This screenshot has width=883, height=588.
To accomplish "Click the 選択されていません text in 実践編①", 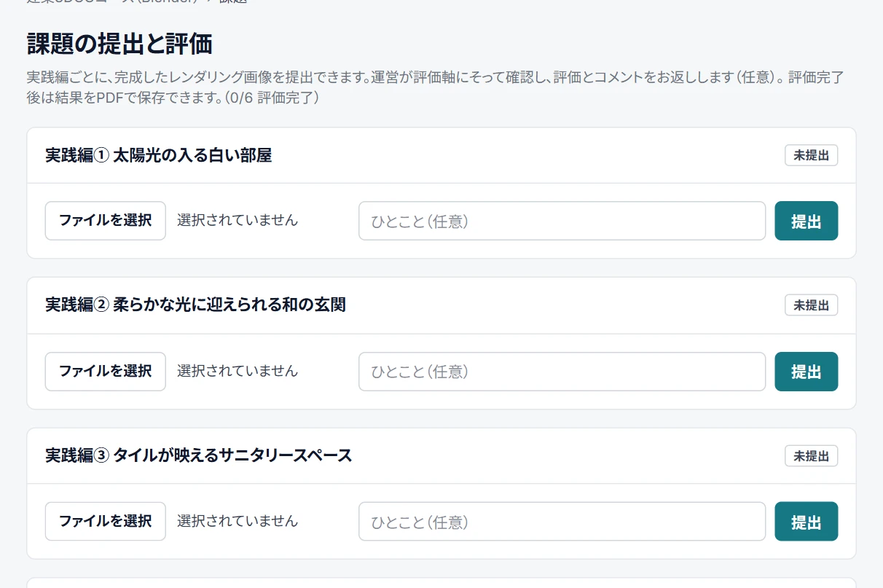I will pyautogui.click(x=238, y=220).
